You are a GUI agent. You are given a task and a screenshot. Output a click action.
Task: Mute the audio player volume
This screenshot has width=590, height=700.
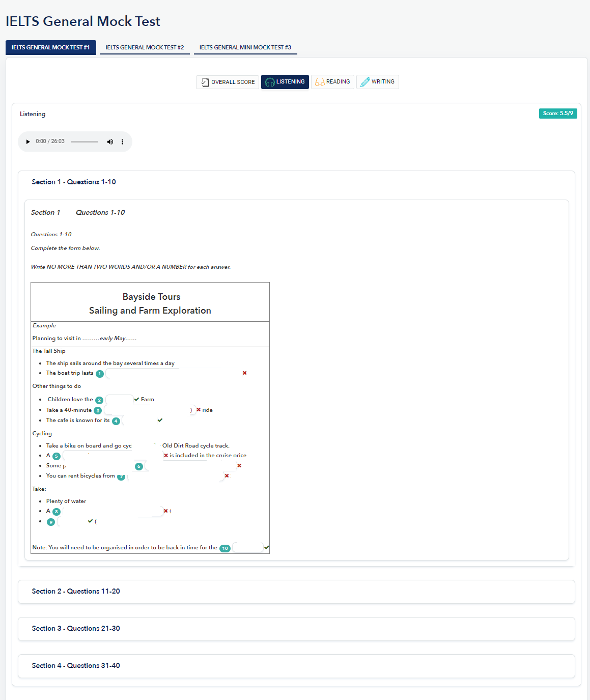110,142
